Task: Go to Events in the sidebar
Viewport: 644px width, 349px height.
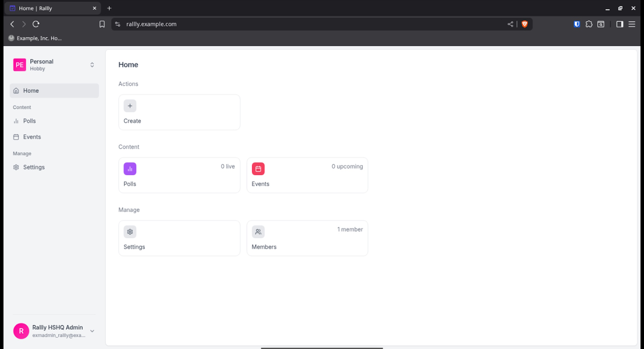Action: pyautogui.click(x=32, y=137)
